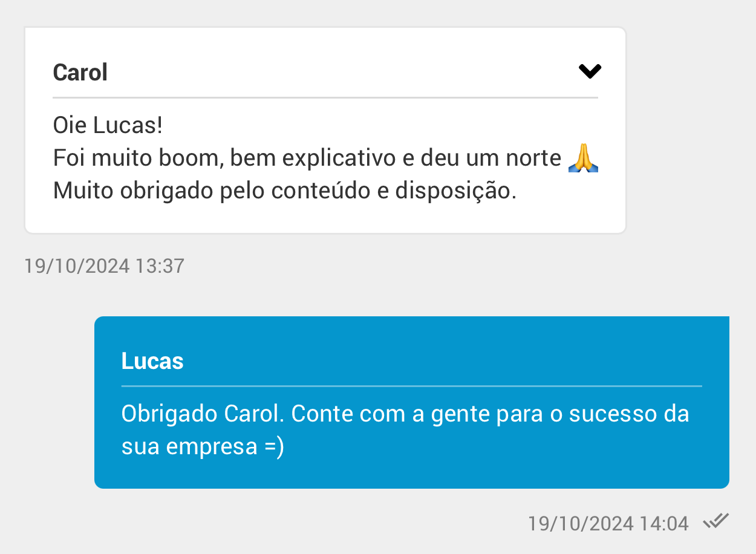Image resolution: width=756 pixels, height=554 pixels.
Task: Open the dropdown arrow on Carol's message
Action: click(x=590, y=71)
